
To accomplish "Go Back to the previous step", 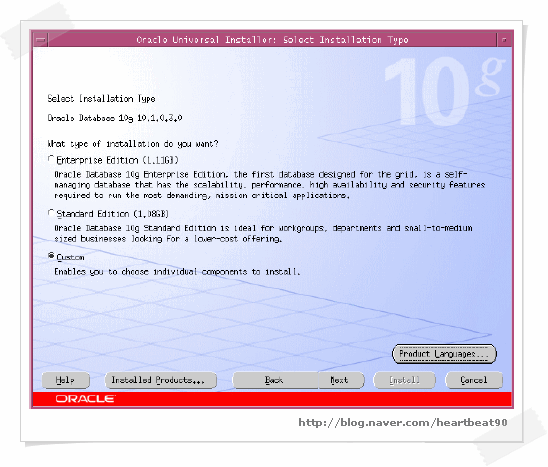I will point(275,380).
